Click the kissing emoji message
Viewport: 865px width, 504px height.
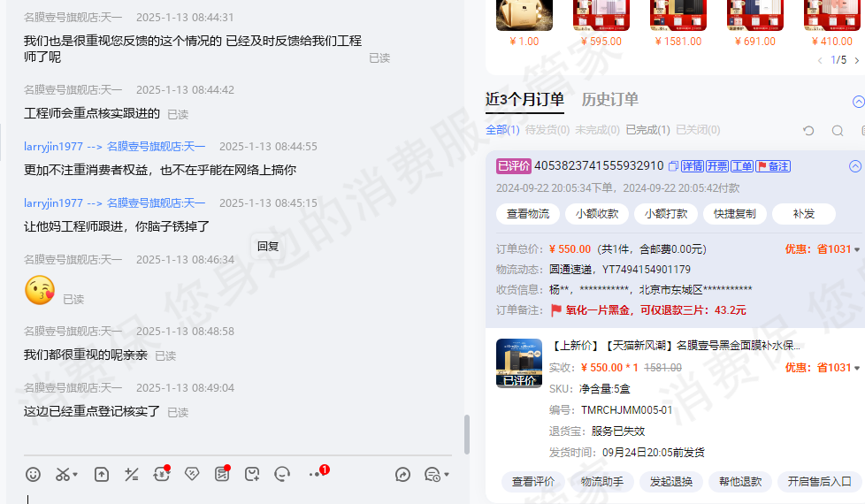coord(40,290)
